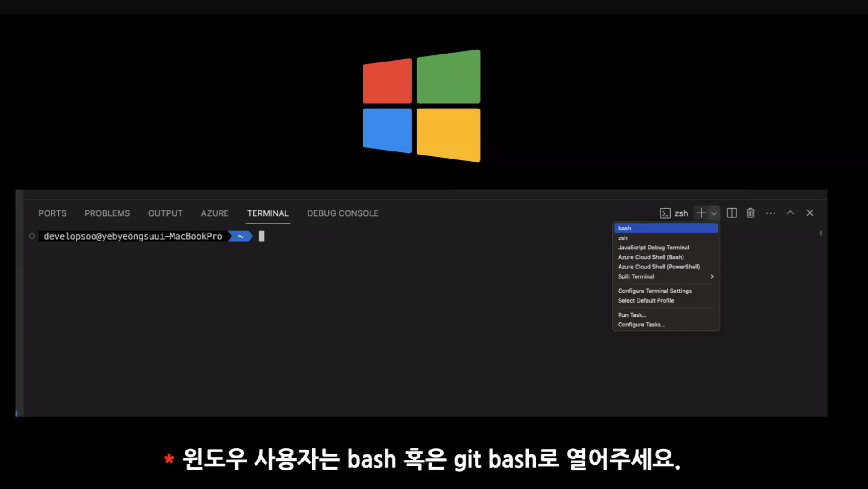Switch to the DEBUG CONSOLE tab
The image size is (868, 489).
click(x=343, y=213)
